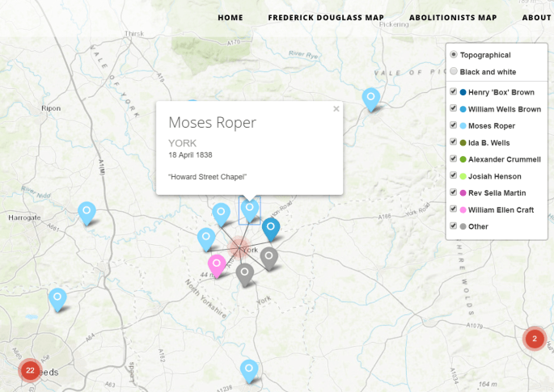The image size is (554, 392).
Task: Open the red cluster marker labeled 22
Action: tap(30, 370)
